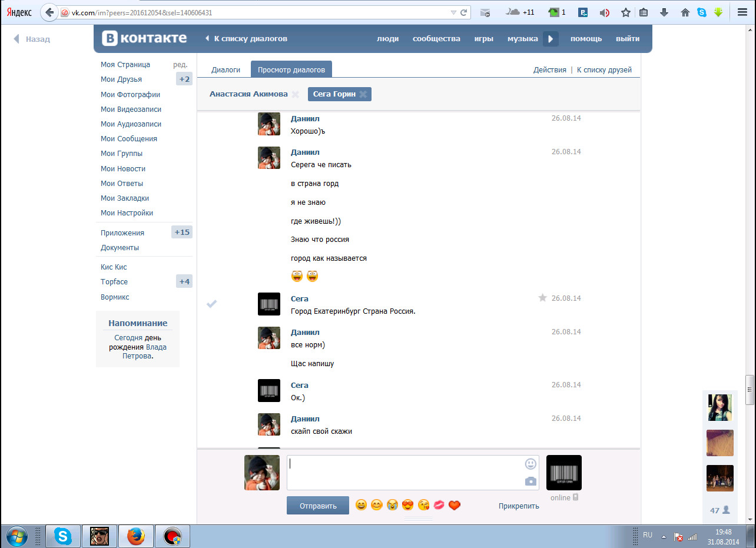Viewport: 756px width, 548px height.
Task: Click the Skype toolbar extension icon
Action: click(x=702, y=12)
